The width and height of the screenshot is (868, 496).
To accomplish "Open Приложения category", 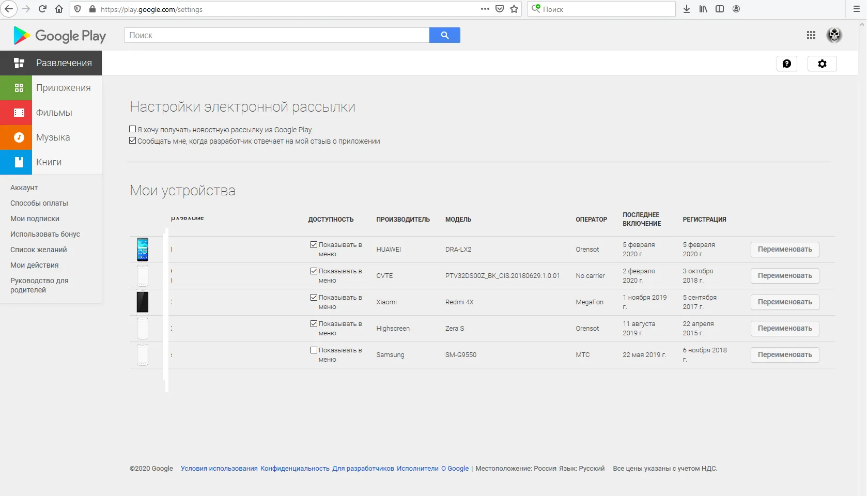I will click(51, 88).
